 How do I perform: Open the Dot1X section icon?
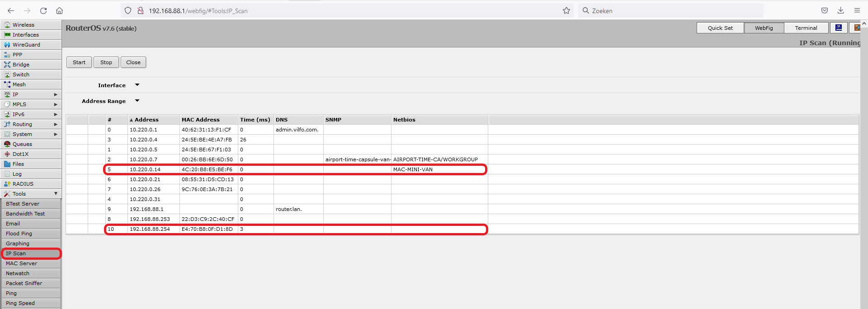point(7,154)
